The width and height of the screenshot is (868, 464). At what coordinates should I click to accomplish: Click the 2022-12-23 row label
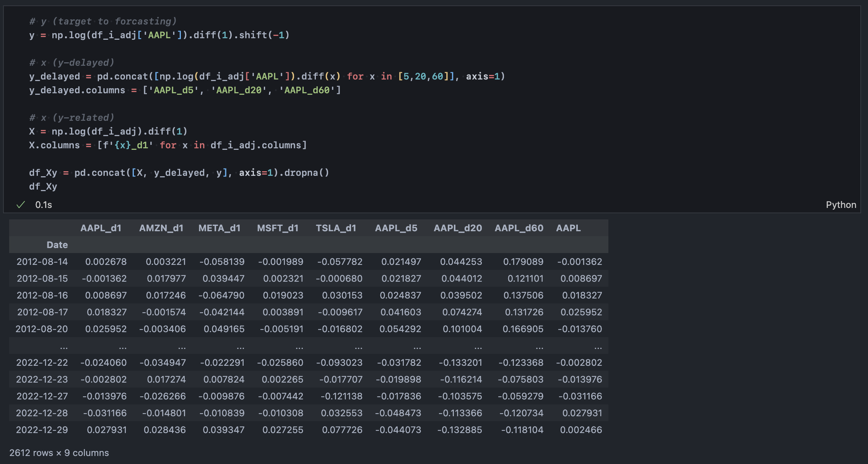click(x=42, y=380)
